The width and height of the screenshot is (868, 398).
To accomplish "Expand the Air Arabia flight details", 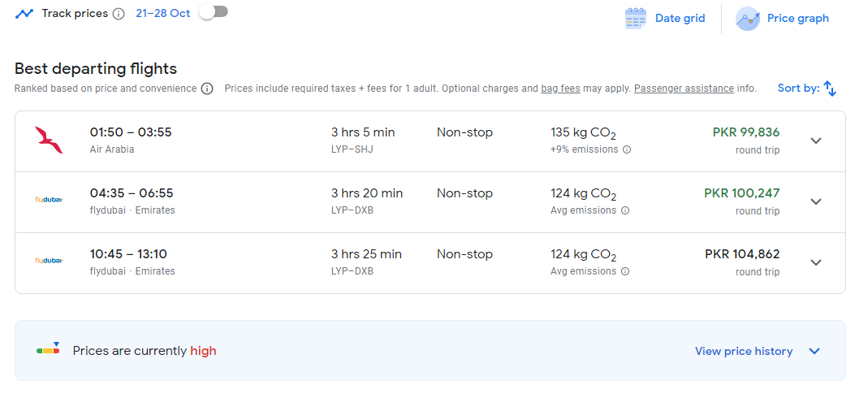I will pos(816,141).
